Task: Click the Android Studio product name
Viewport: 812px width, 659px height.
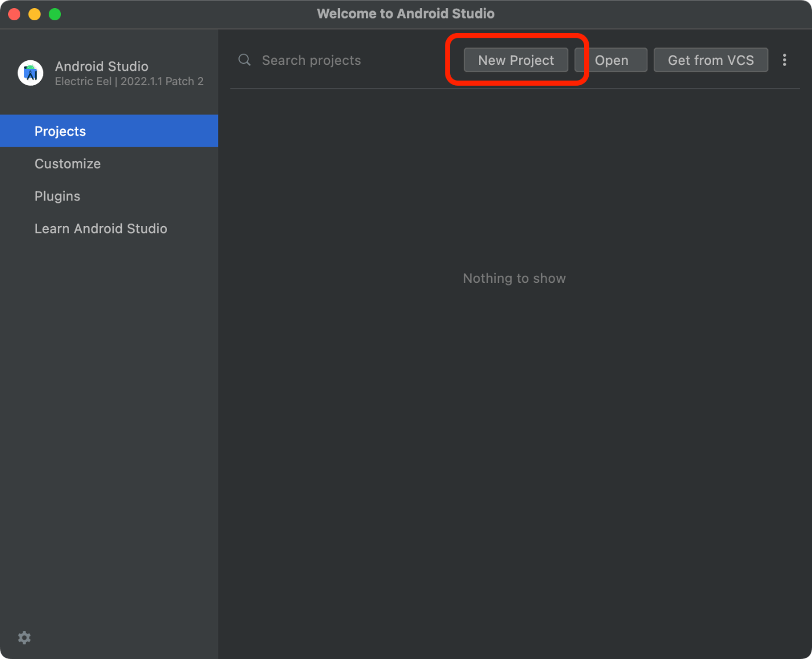Action: pos(101,66)
